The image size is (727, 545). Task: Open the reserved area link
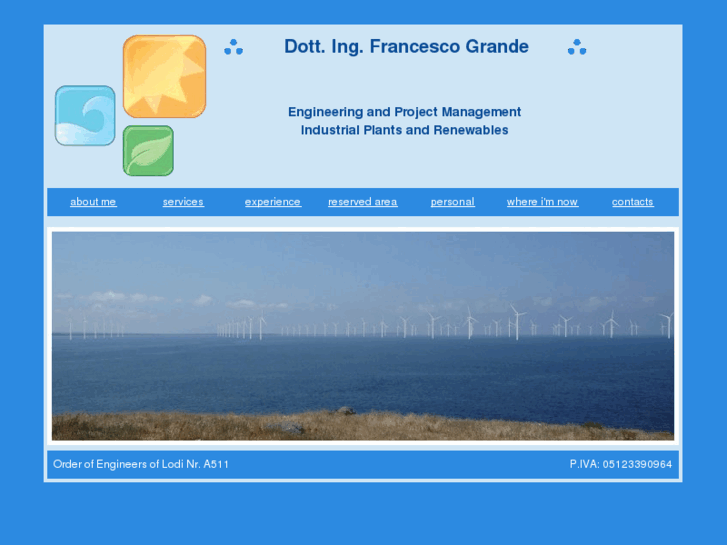point(363,202)
